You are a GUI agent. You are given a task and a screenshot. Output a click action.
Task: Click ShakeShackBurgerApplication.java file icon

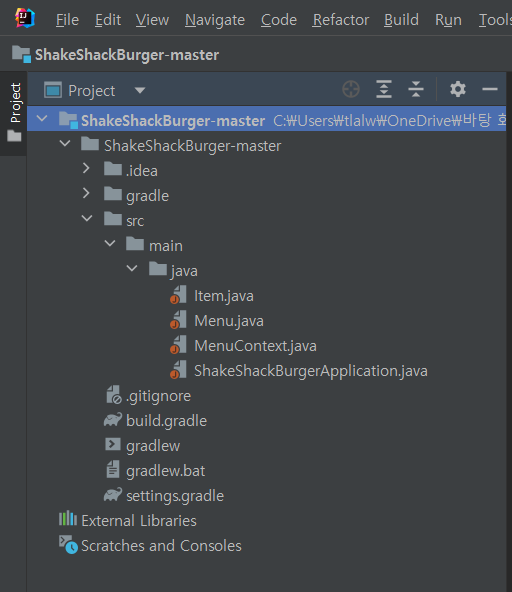(178, 370)
